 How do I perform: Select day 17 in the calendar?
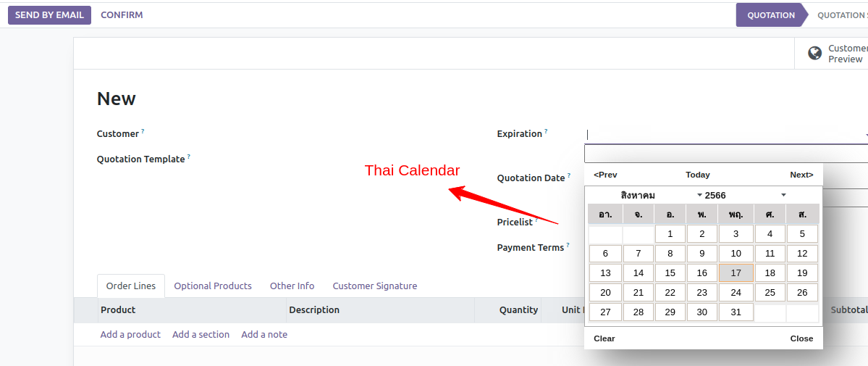736,273
